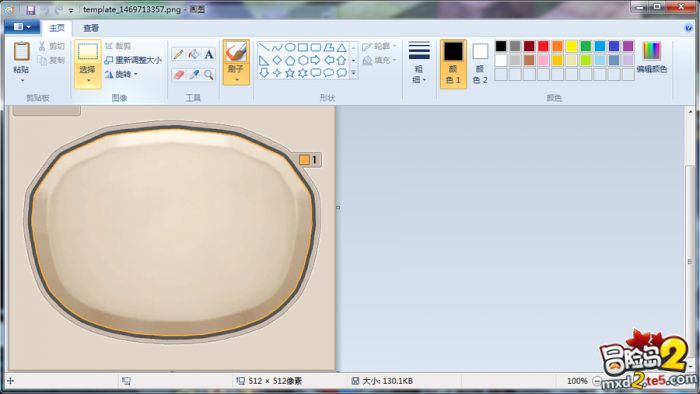The width and height of the screenshot is (700, 394).
Task: Select the Fill with color bucket tool
Action: [x=194, y=54]
